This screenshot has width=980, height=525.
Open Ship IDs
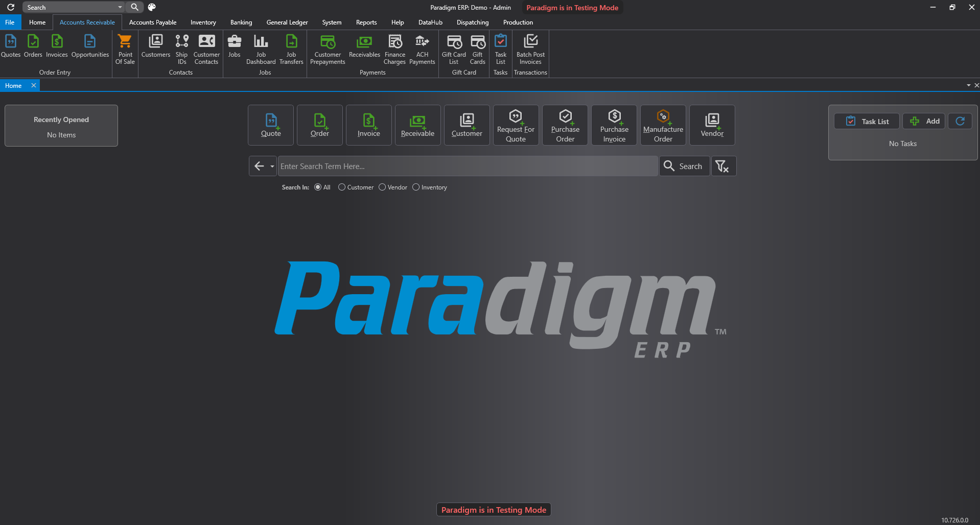click(182, 49)
